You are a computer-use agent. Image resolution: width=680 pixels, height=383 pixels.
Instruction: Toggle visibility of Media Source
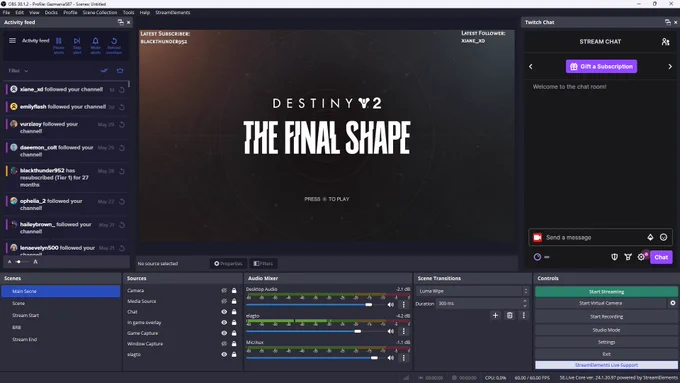click(224, 301)
